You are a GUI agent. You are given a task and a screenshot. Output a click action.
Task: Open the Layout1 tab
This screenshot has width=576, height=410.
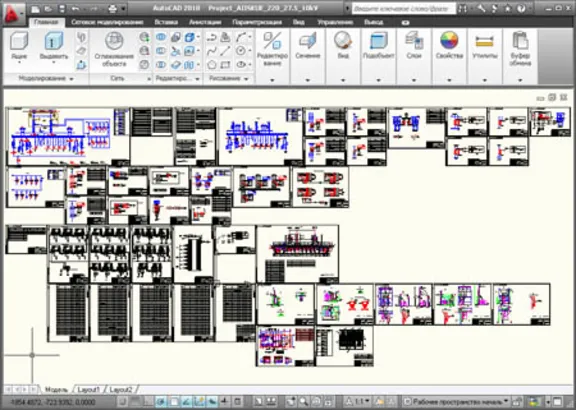(x=89, y=389)
